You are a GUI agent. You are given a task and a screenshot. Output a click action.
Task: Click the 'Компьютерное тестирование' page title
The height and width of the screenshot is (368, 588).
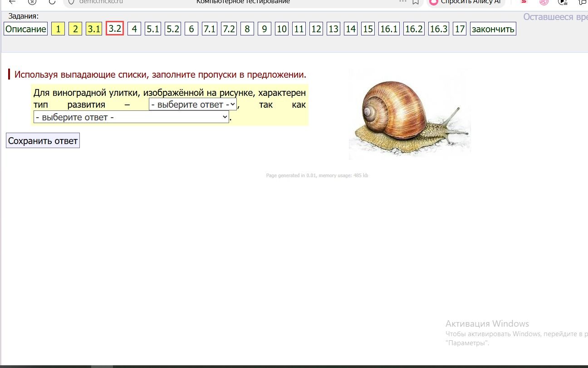(x=243, y=2)
